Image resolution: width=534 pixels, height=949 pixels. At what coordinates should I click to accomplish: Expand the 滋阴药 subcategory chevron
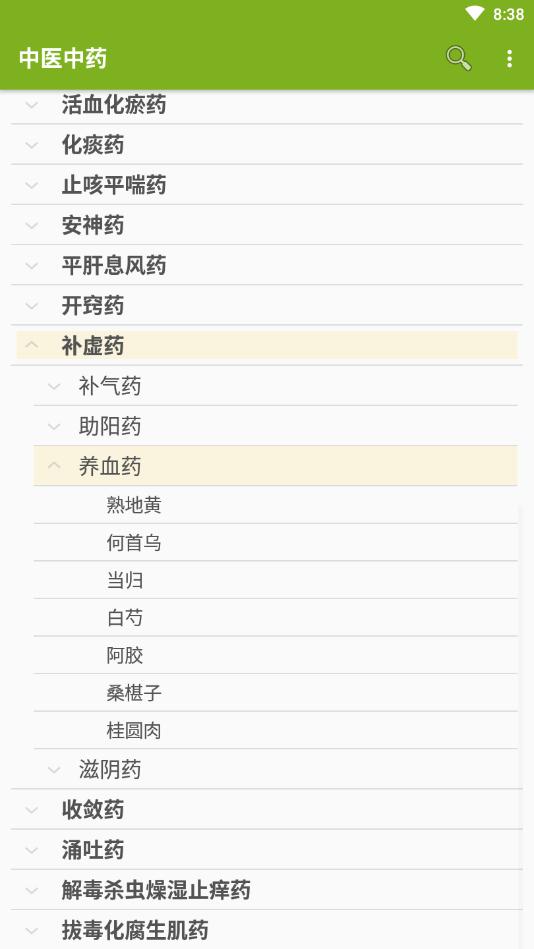[x=54, y=770]
